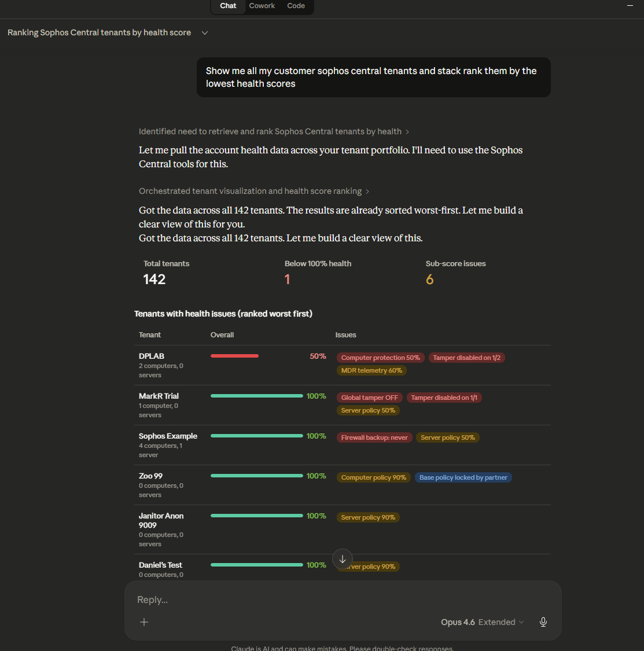Image resolution: width=644 pixels, height=651 pixels.
Task: Click the 'Tenant' column header
Action: point(150,334)
